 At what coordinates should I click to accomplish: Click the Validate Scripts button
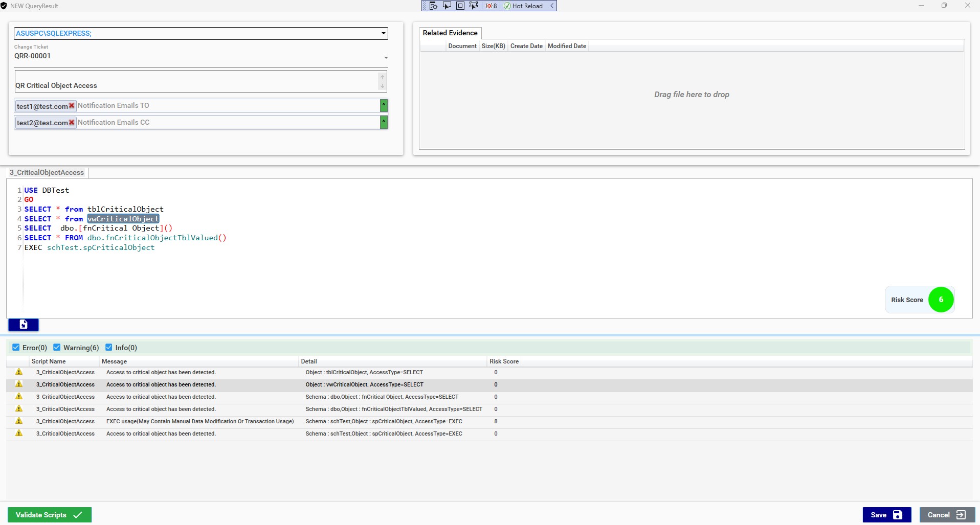(49, 515)
